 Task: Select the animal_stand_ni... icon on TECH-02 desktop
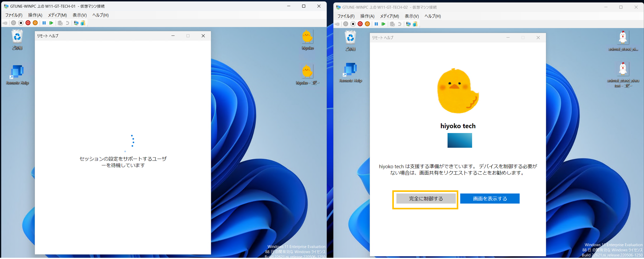[x=623, y=40]
